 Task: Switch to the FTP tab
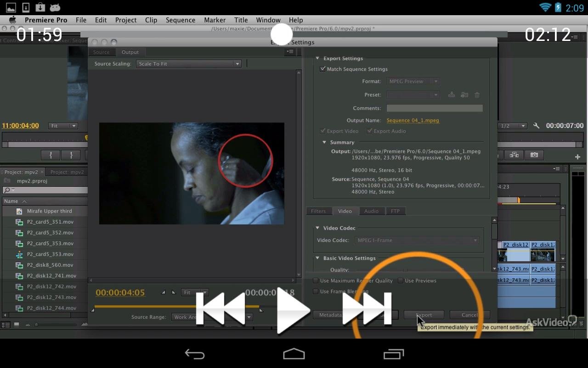click(x=395, y=211)
